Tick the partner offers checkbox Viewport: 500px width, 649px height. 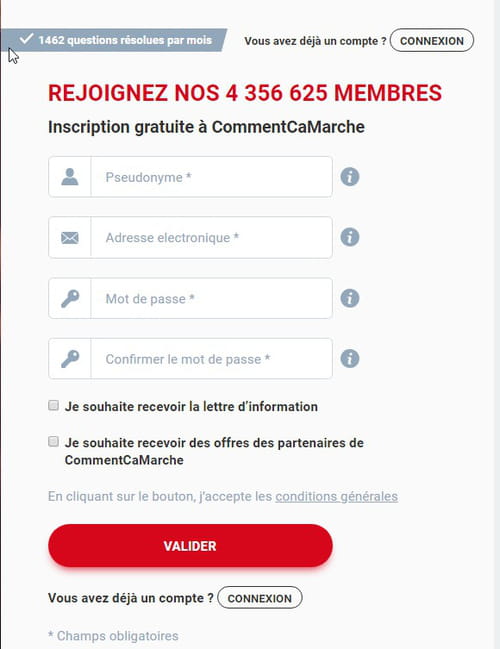point(53,442)
